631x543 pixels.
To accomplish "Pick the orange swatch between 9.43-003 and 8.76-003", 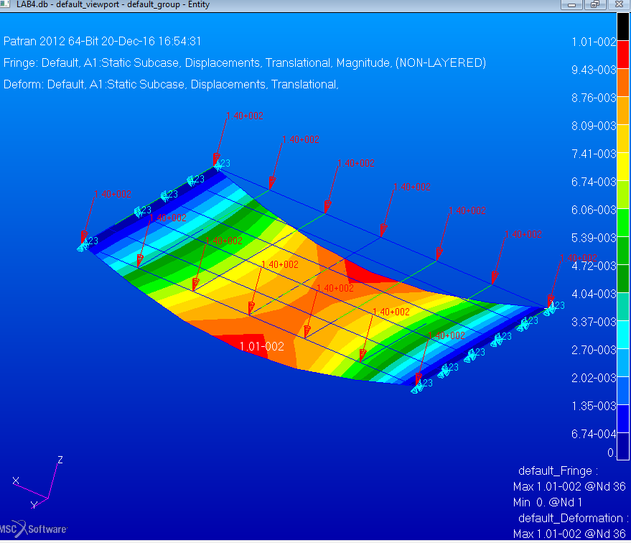I will [x=623, y=83].
